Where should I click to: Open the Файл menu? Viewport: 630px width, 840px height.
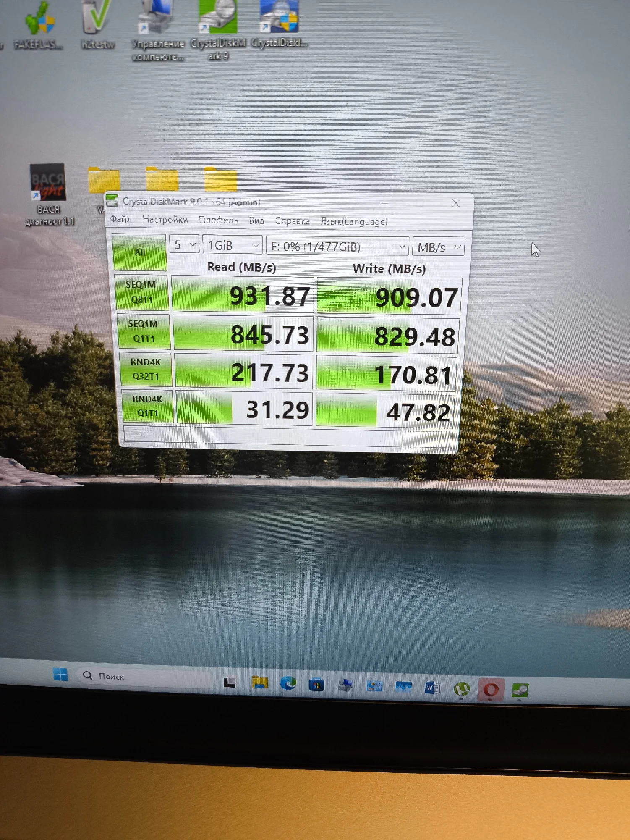[x=120, y=219]
